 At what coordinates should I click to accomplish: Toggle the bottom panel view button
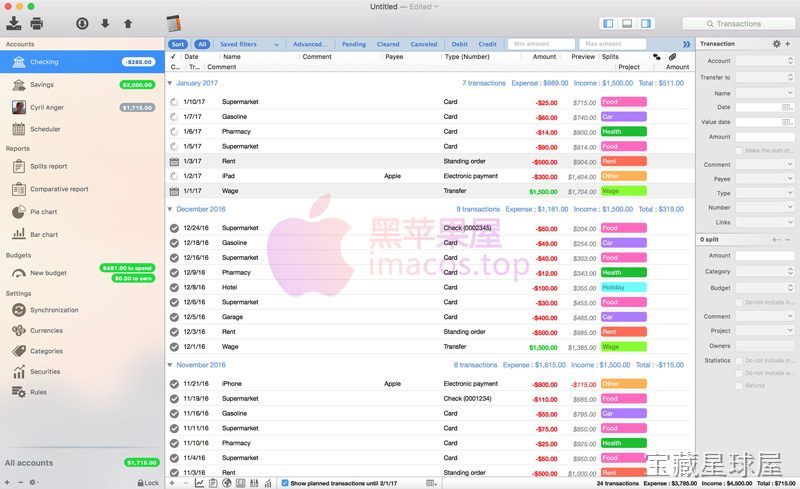click(627, 23)
